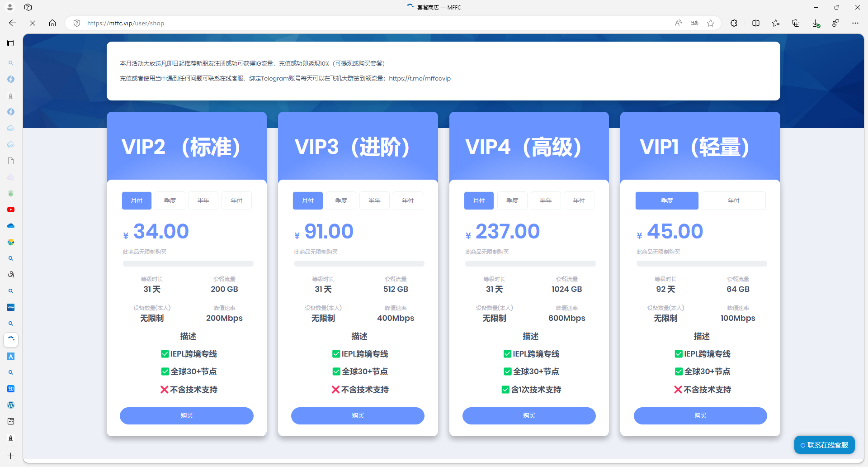Screen dimensions: 868x467
Task: Choose 半年 billing for VIP4 (高级)
Action: [546, 200]
